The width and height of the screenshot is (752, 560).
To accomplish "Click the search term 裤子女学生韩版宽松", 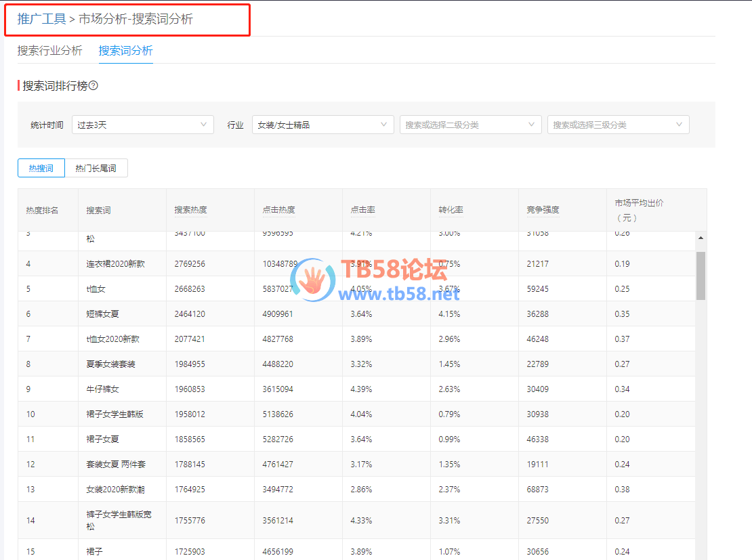I will pos(119,520).
